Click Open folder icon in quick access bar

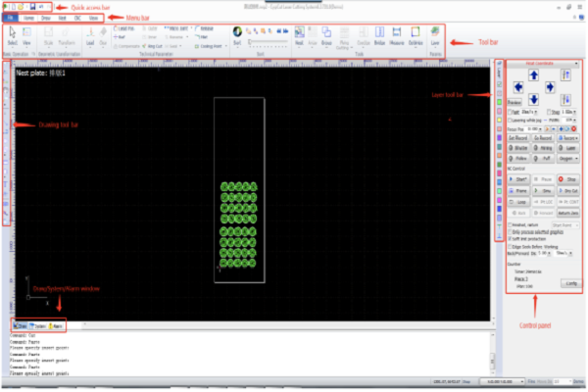(21, 7)
